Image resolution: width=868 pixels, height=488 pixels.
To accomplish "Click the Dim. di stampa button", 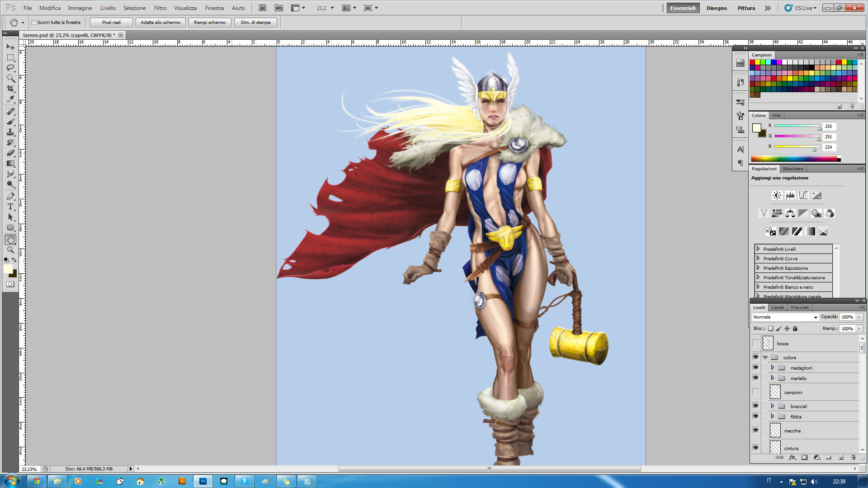I will [255, 22].
